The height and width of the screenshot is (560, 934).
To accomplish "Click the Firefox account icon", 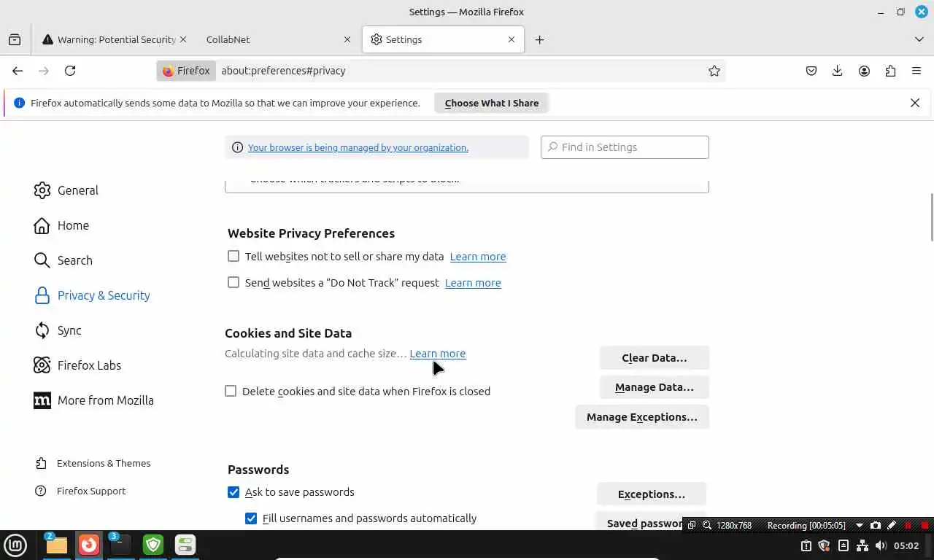I will (x=864, y=71).
